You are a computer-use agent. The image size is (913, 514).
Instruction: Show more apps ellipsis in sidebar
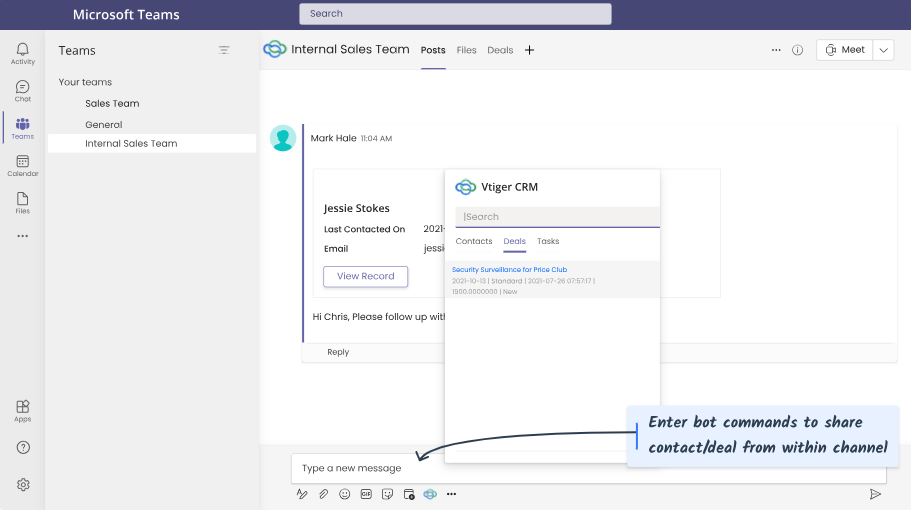tap(23, 236)
